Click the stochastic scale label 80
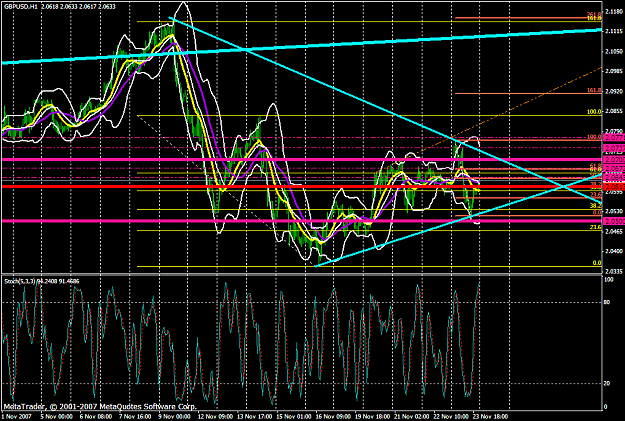Screen dimensions: 625x421 [607, 303]
